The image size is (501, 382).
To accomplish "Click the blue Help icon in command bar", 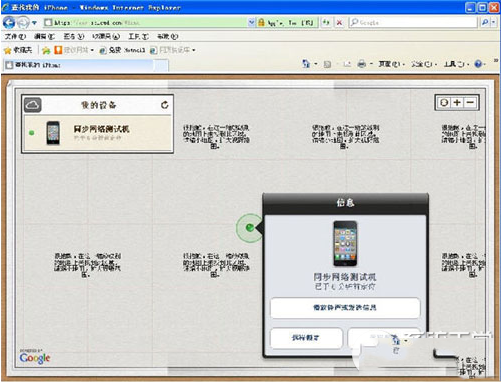I will coord(478,64).
